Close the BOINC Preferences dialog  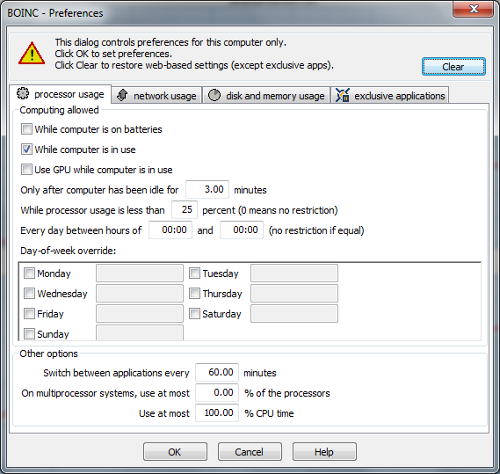473,9
